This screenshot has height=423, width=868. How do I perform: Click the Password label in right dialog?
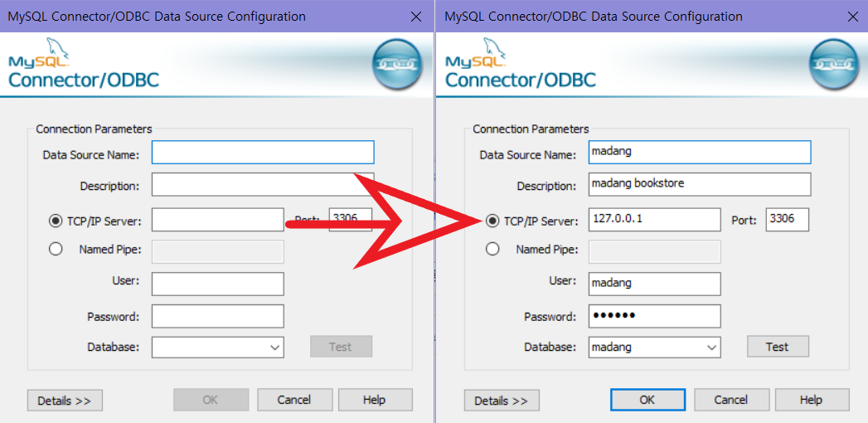(550, 317)
